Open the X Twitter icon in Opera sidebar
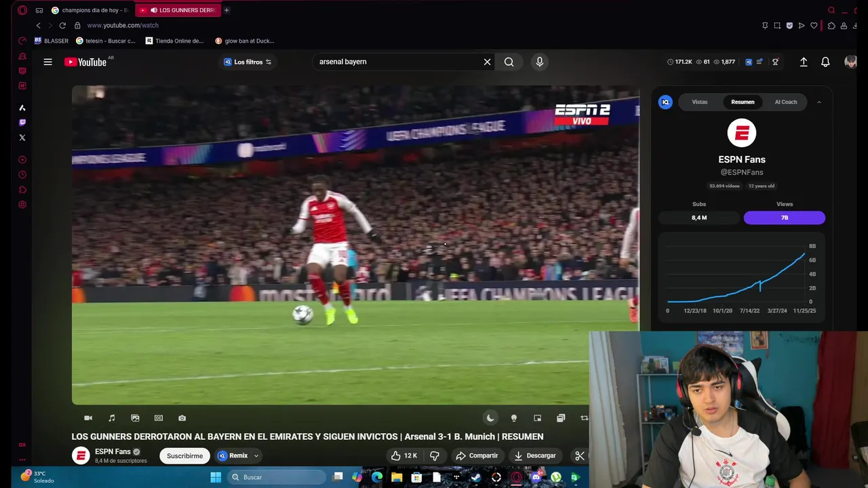Image resolution: width=868 pixels, height=488 pixels. 22,138
